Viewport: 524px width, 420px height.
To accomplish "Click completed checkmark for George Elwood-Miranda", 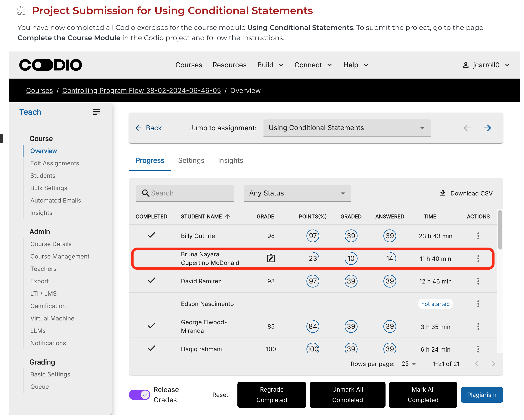I will [152, 326].
